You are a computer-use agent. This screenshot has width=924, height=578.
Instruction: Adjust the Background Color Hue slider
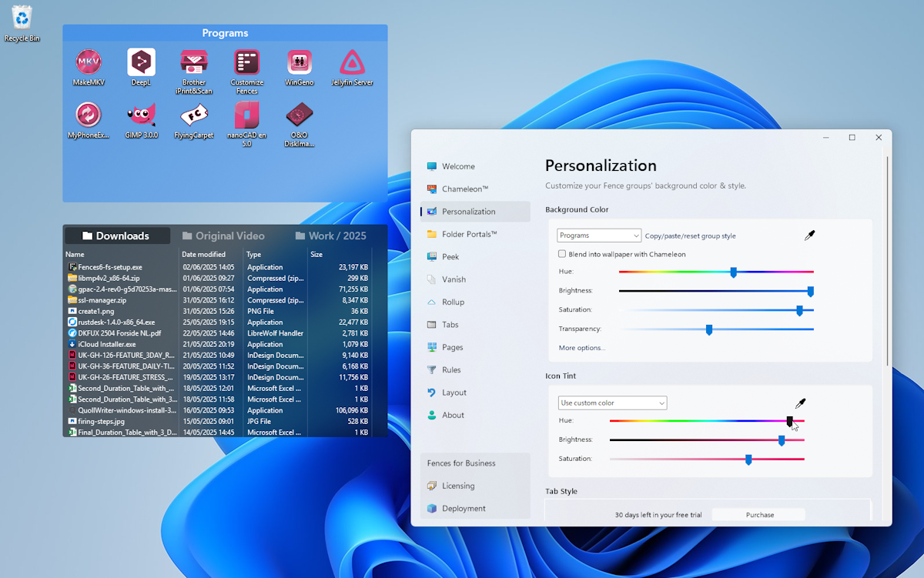(734, 272)
